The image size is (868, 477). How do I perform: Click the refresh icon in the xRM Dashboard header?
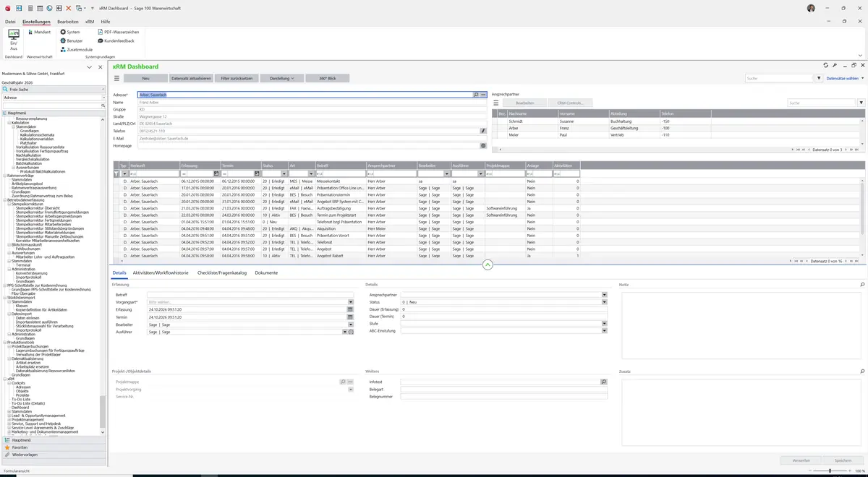825,65
